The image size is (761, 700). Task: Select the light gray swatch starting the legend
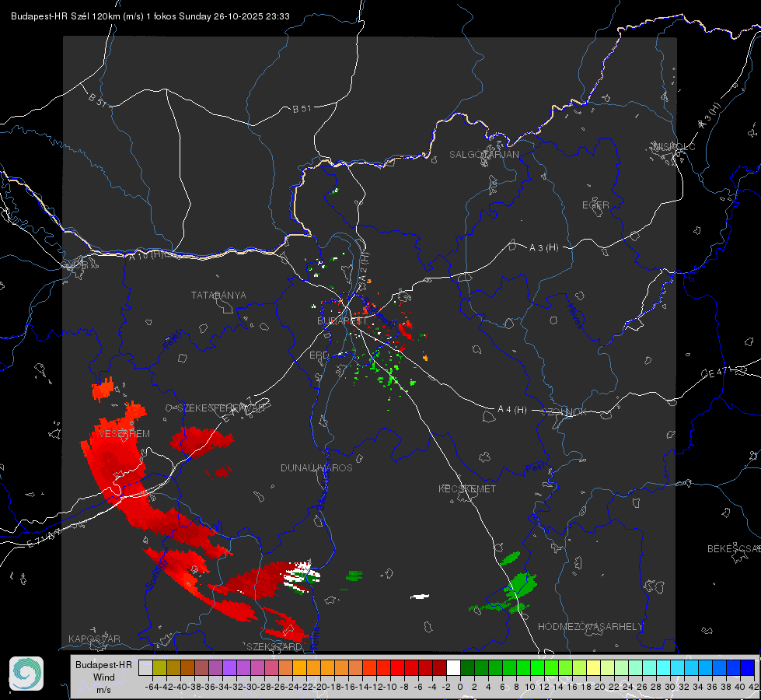(145, 667)
